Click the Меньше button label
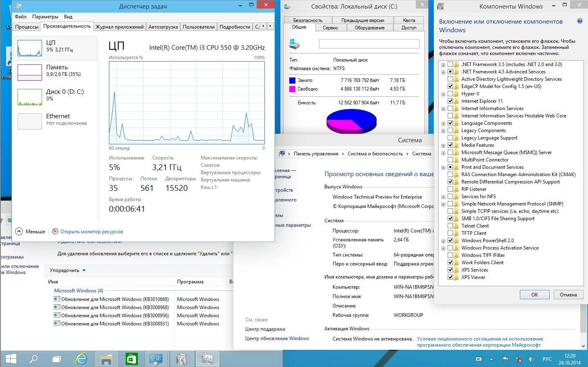This screenshot has height=367, width=588. click(35, 232)
